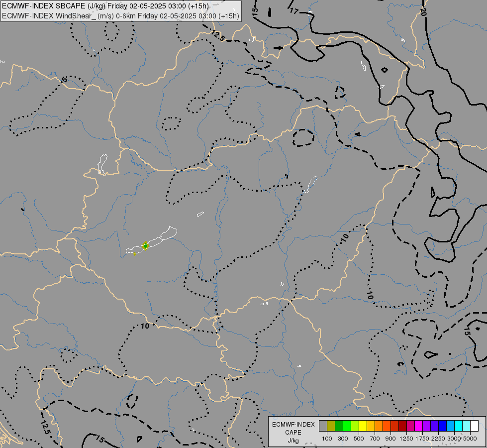Click the ECMWF-INDEX SBCAPE header line
Screen dimensions: 487x448
[105, 6]
